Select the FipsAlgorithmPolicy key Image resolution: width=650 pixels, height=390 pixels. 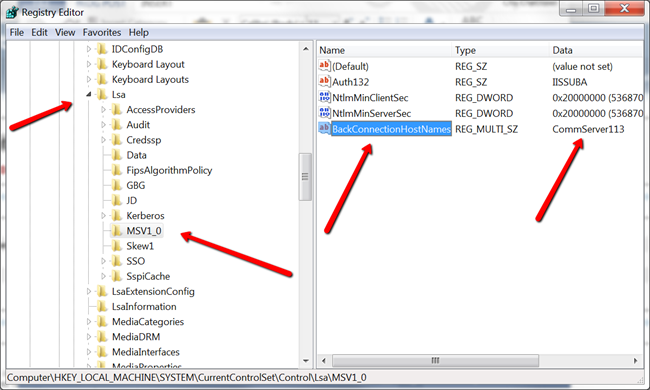[169, 170]
